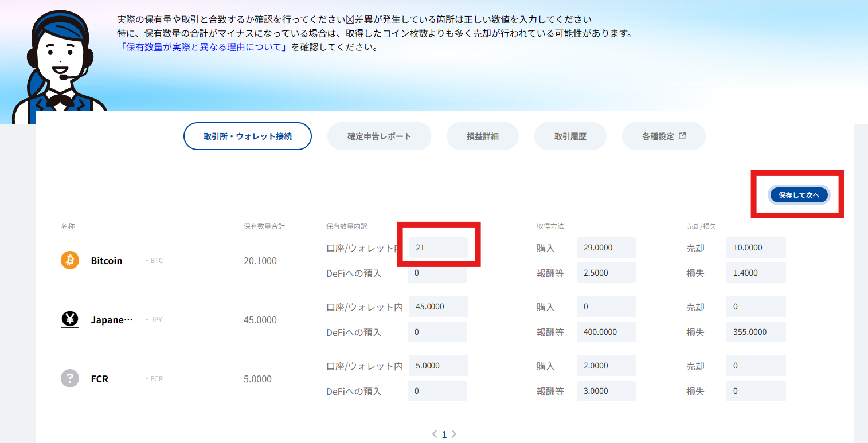The width and height of the screenshot is (868, 443).
Task: Click the gray JPY ticker label
Action: pyautogui.click(x=154, y=320)
